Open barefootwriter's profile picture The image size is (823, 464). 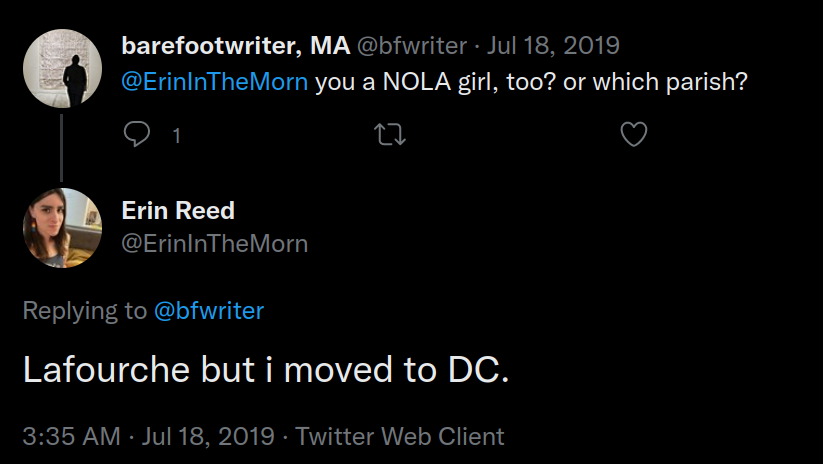[62, 70]
